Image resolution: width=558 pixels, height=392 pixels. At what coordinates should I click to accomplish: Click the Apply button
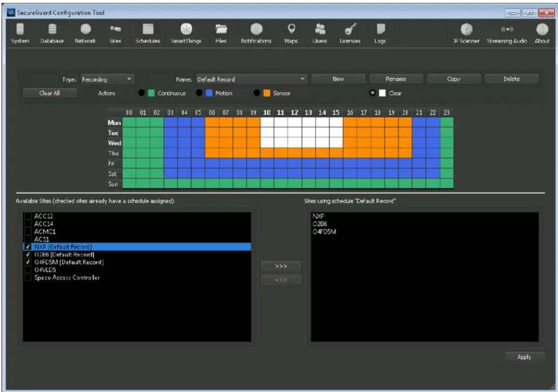coord(525,357)
